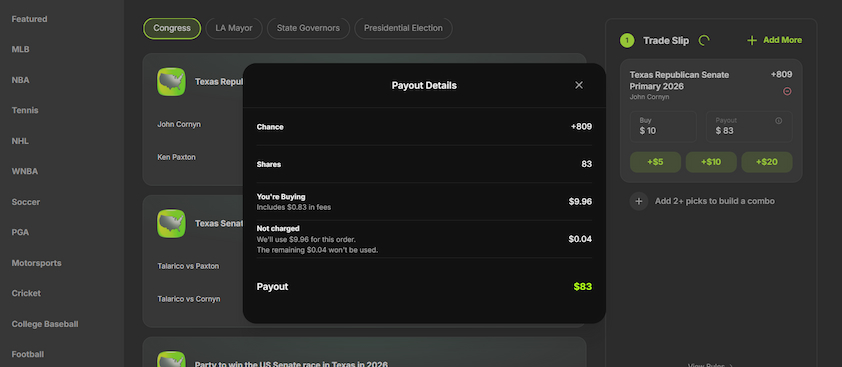Open the Party to win US Senate map icon

[x=171, y=359]
